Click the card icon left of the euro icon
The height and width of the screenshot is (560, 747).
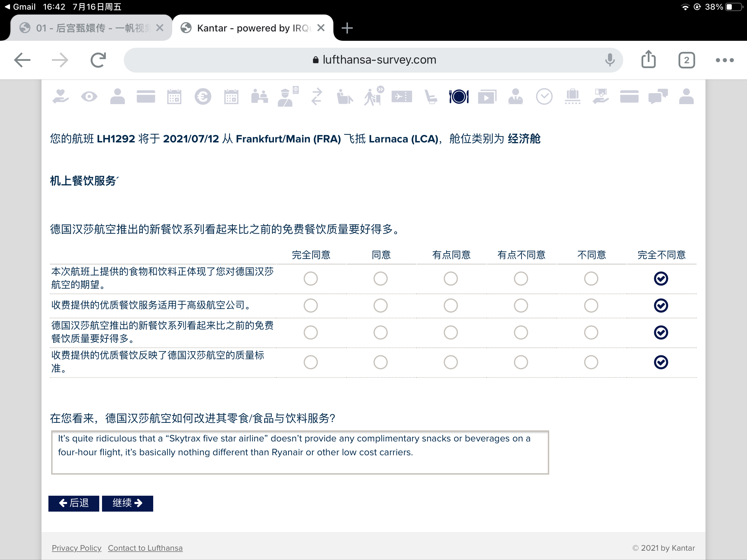146,96
